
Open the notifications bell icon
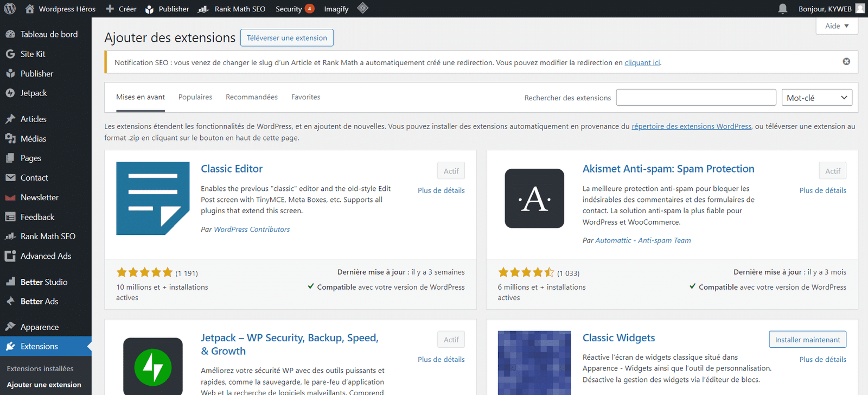coord(782,9)
